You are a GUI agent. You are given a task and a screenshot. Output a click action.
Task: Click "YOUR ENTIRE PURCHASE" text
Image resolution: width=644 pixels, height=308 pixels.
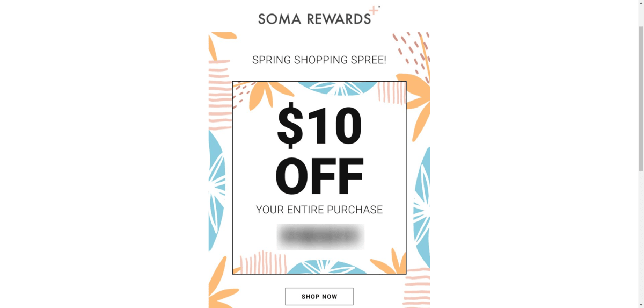coord(319,210)
